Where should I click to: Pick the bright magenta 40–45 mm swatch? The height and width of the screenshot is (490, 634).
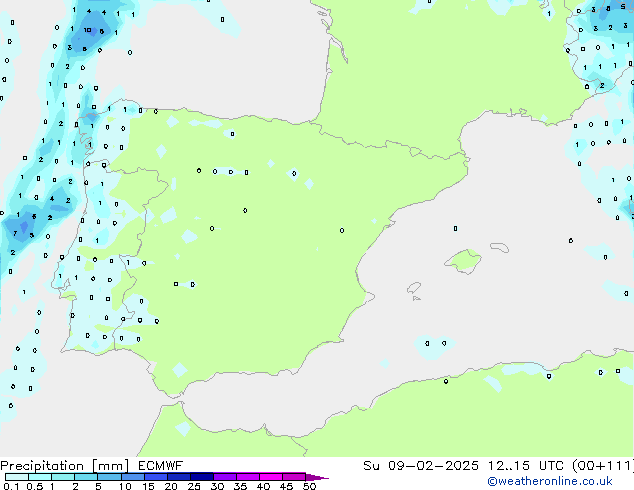tap(271, 477)
